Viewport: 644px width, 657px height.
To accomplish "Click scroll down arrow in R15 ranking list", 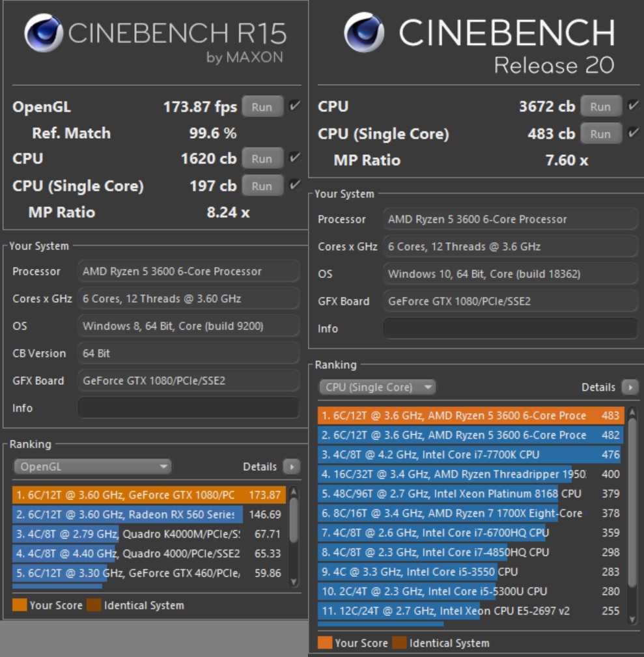I will pyautogui.click(x=294, y=581).
